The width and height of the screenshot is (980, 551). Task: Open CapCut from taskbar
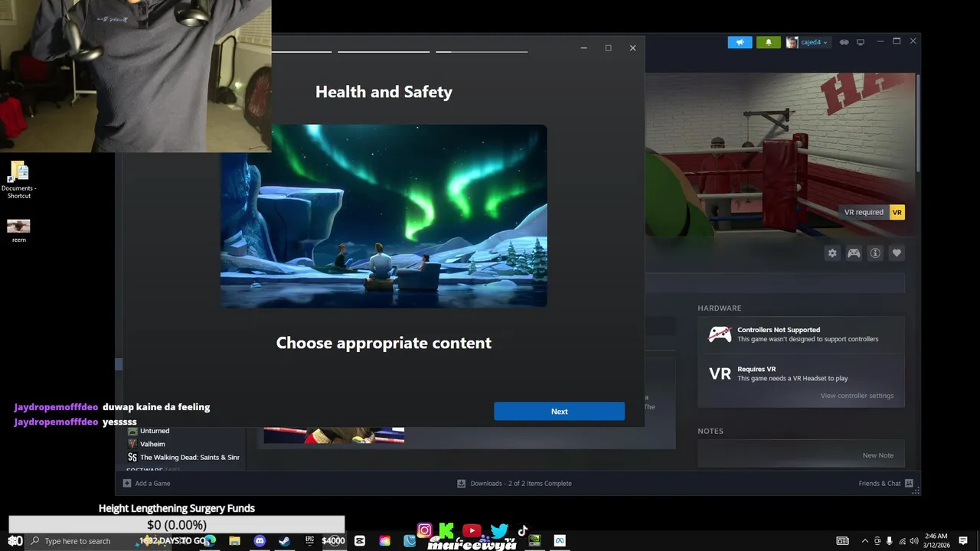tap(360, 541)
